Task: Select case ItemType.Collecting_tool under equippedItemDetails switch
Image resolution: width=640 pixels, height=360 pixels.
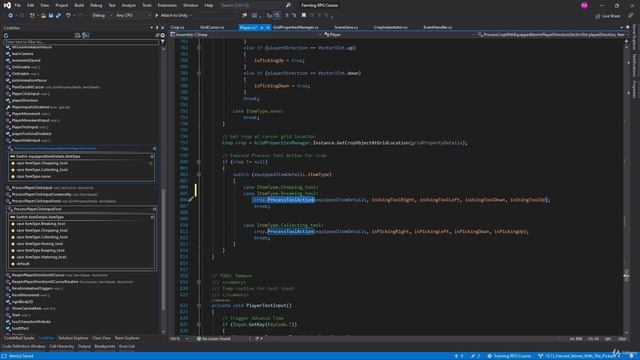Action: [x=42, y=170]
